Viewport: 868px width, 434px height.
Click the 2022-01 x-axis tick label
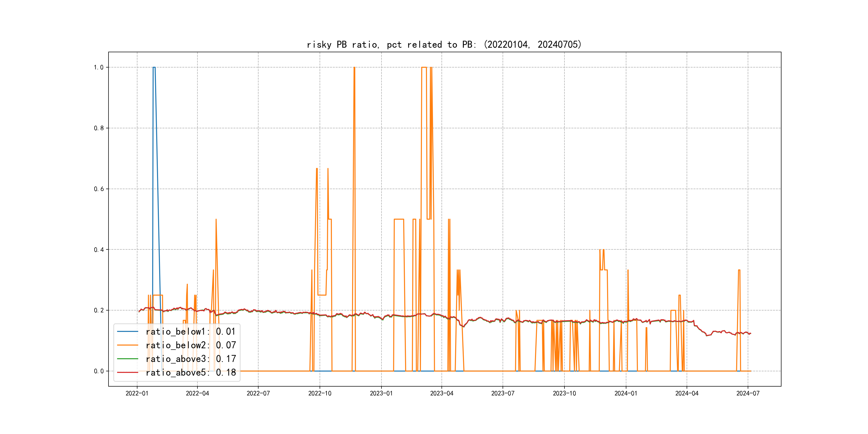coord(137,394)
